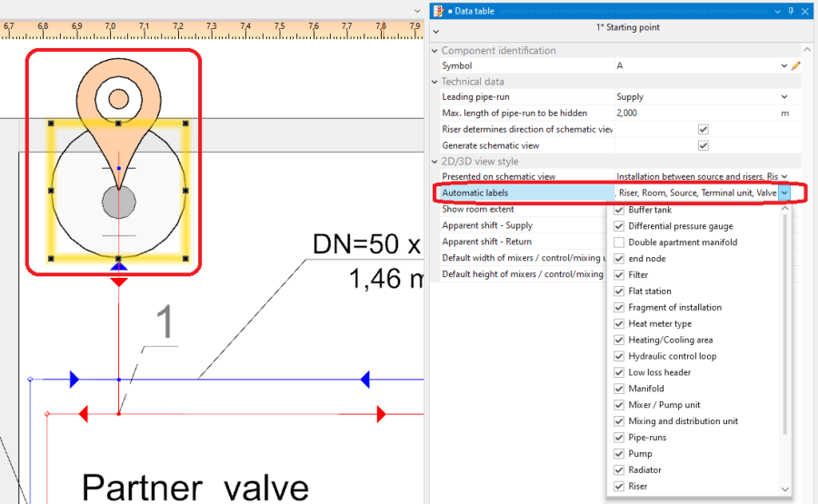Uncheck Flat station option

click(x=619, y=291)
